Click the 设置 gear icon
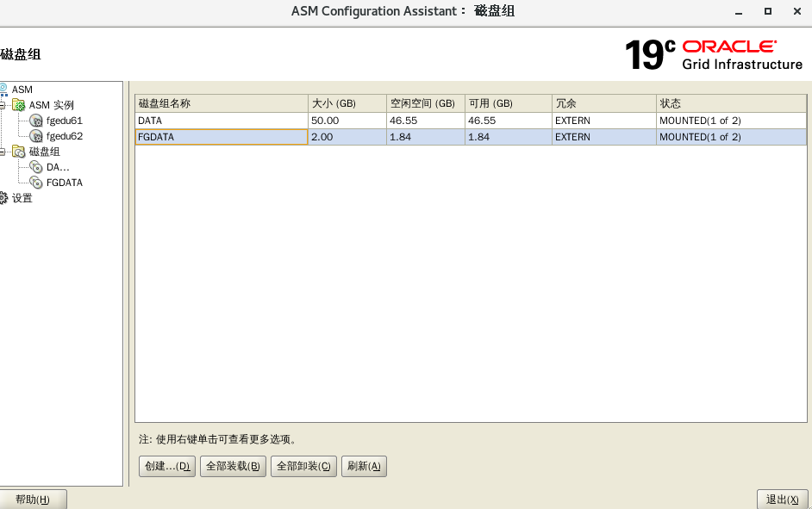The width and height of the screenshot is (812, 509). point(3,198)
